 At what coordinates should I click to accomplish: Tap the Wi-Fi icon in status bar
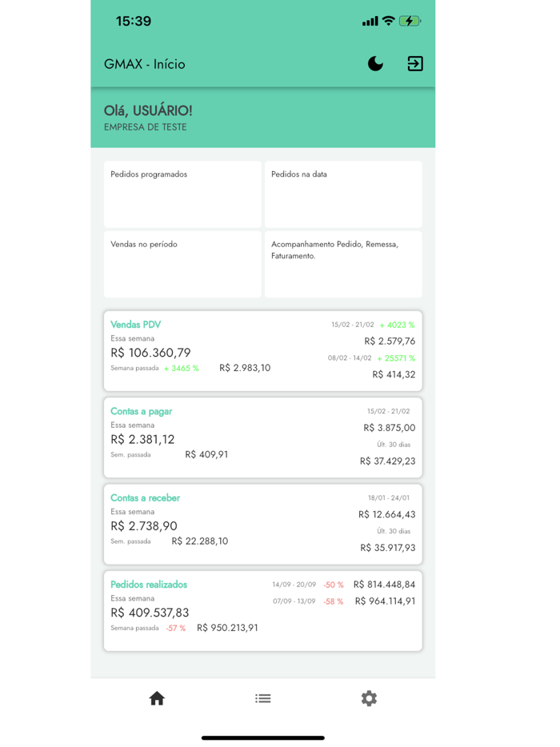390,21
